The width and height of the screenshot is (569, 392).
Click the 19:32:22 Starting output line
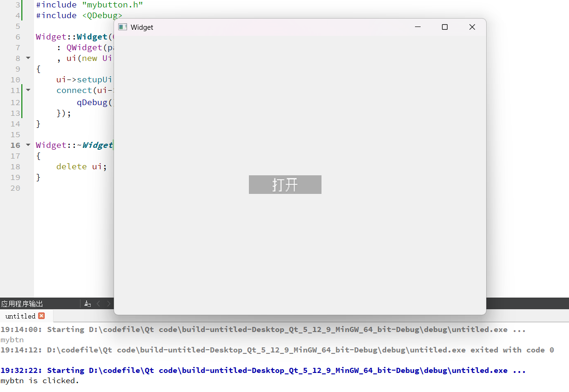[x=263, y=370]
